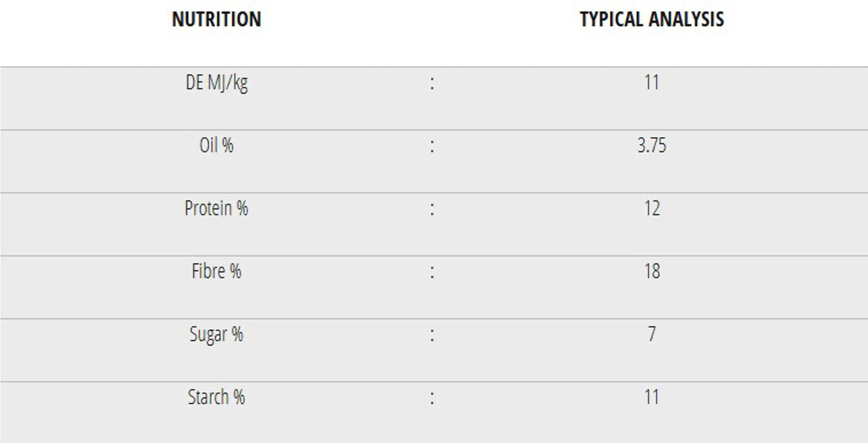Click the colon in the Starch % row

[432, 398]
